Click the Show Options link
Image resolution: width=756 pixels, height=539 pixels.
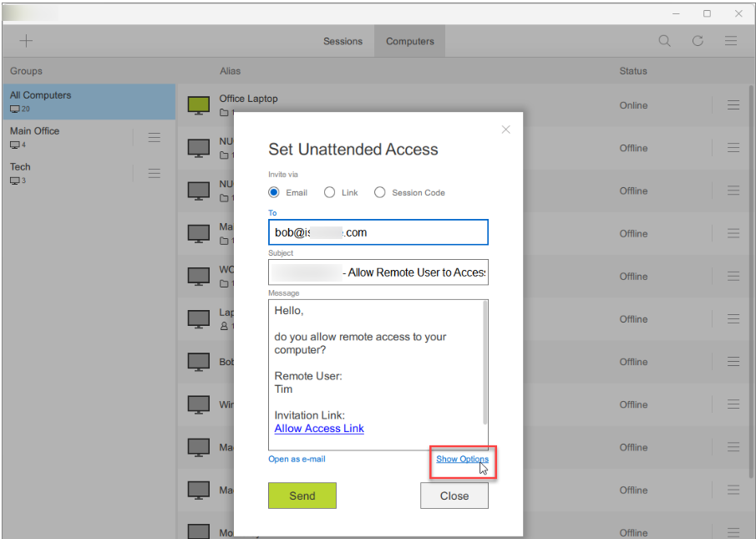coord(462,459)
